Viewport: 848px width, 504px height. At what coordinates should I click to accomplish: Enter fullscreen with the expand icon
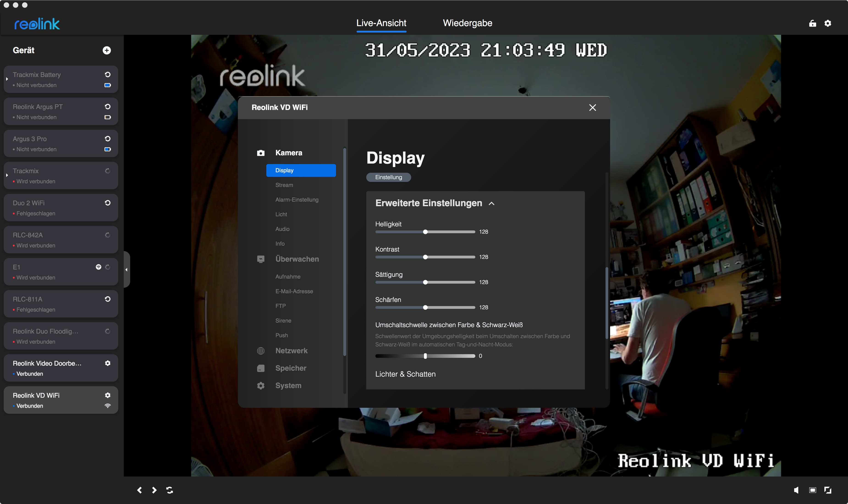[828, 490]
